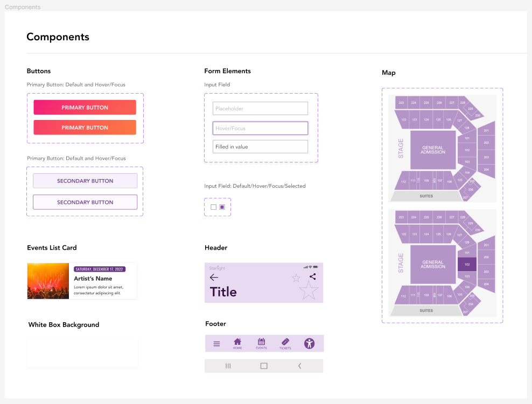Click the concert thumbnail in the event card
The image size is (532, 404).
48,281
